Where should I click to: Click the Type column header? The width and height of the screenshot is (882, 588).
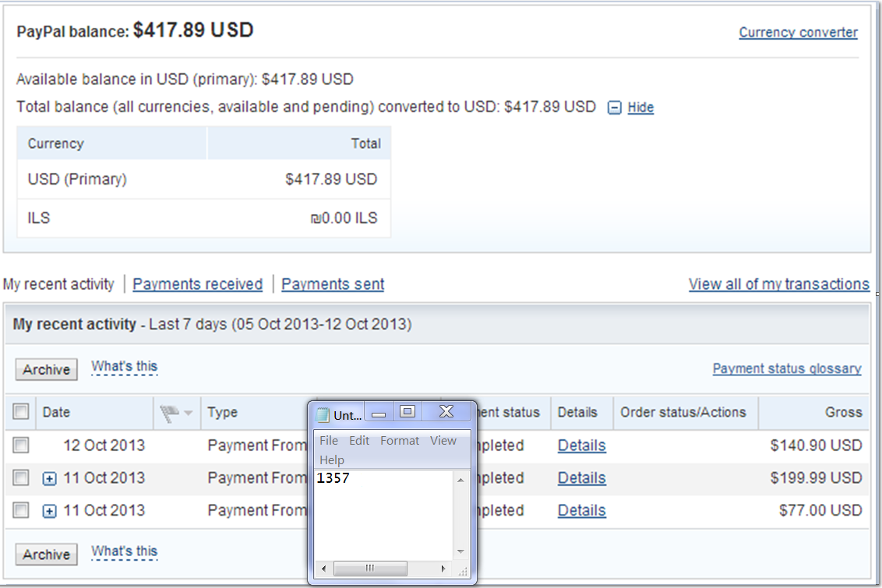tap(222, 412)
